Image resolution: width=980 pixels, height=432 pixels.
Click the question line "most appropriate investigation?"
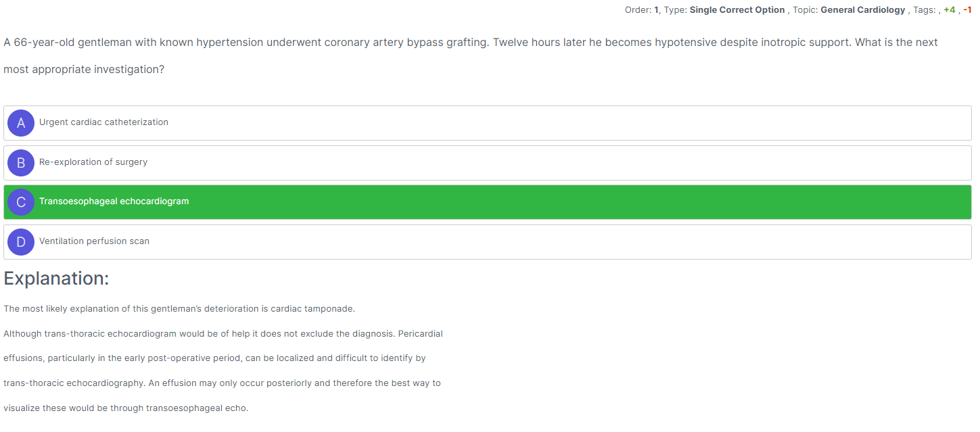[x=84, y=70]
